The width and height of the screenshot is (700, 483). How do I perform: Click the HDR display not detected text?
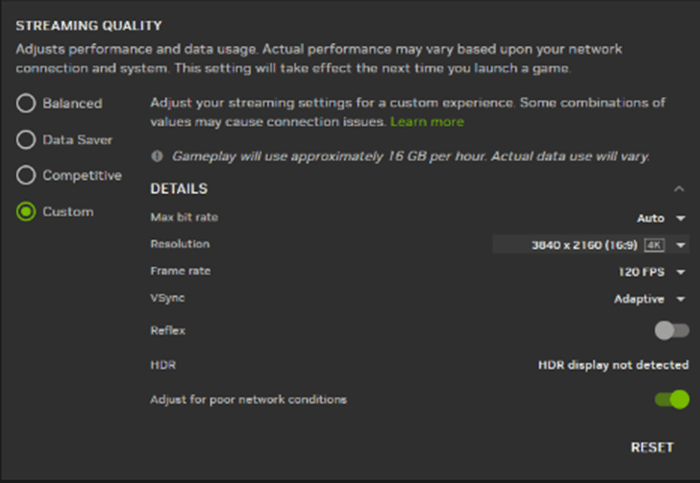pos(613,365)
